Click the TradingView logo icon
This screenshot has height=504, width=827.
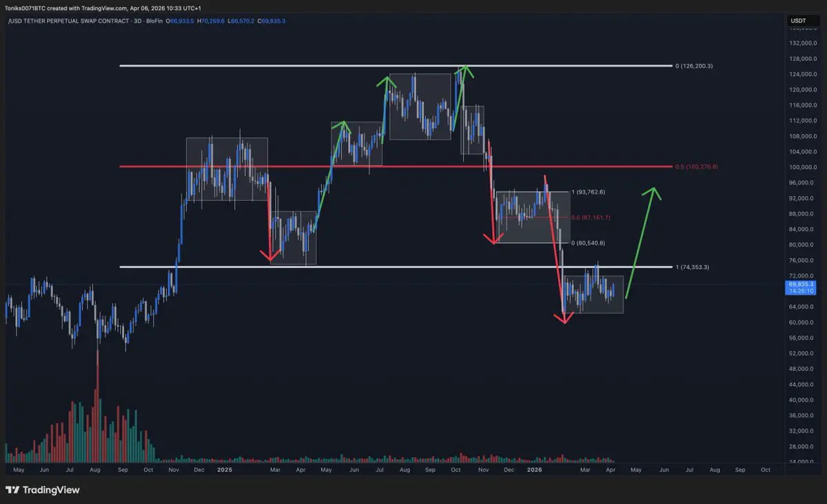click(12, 490)
